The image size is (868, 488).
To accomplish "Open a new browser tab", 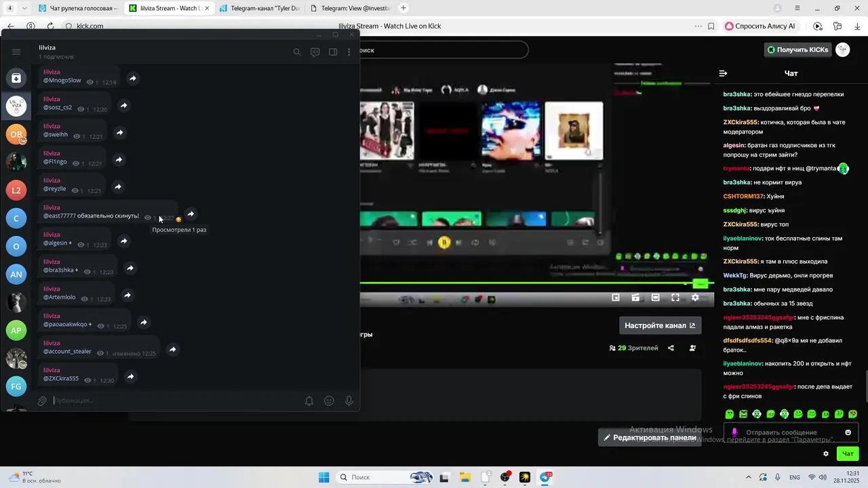I will point(403,8).
